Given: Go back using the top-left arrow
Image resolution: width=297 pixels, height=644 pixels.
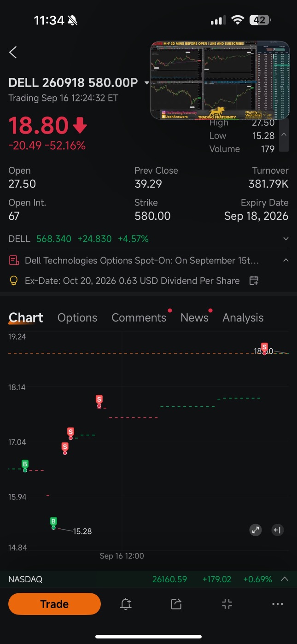Looking at the screenshot, I should 13,53.
